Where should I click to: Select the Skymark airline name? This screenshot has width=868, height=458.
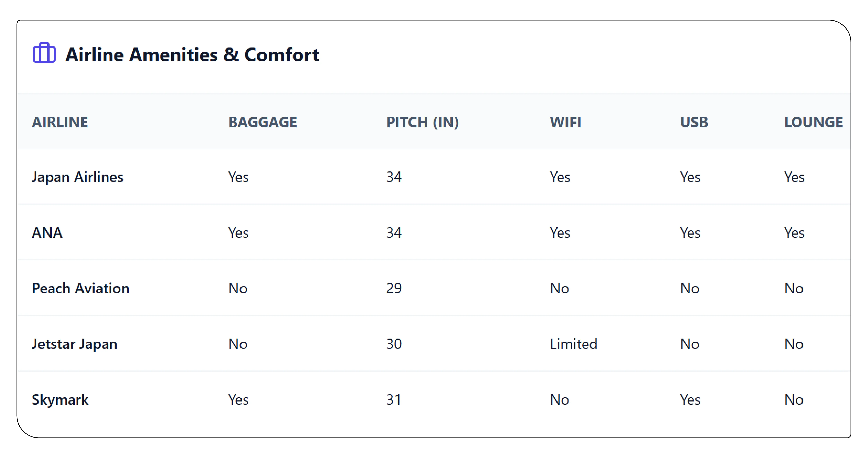click(x=60, y=400)
